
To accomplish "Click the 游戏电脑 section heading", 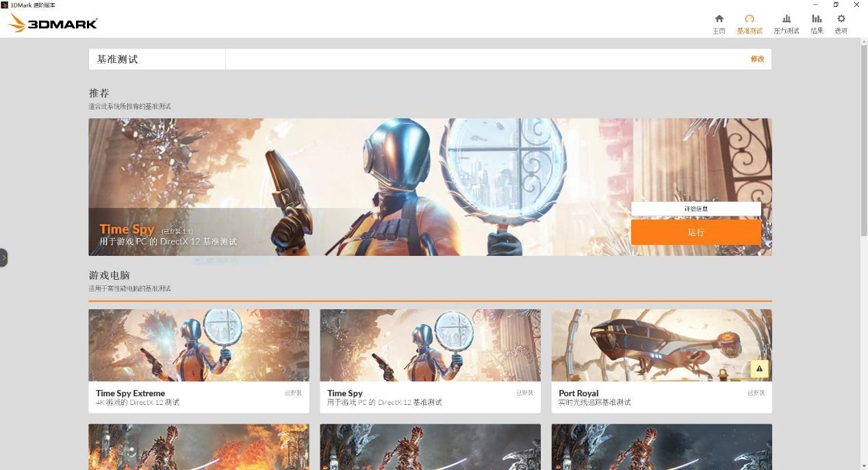I will pos(109,275).
